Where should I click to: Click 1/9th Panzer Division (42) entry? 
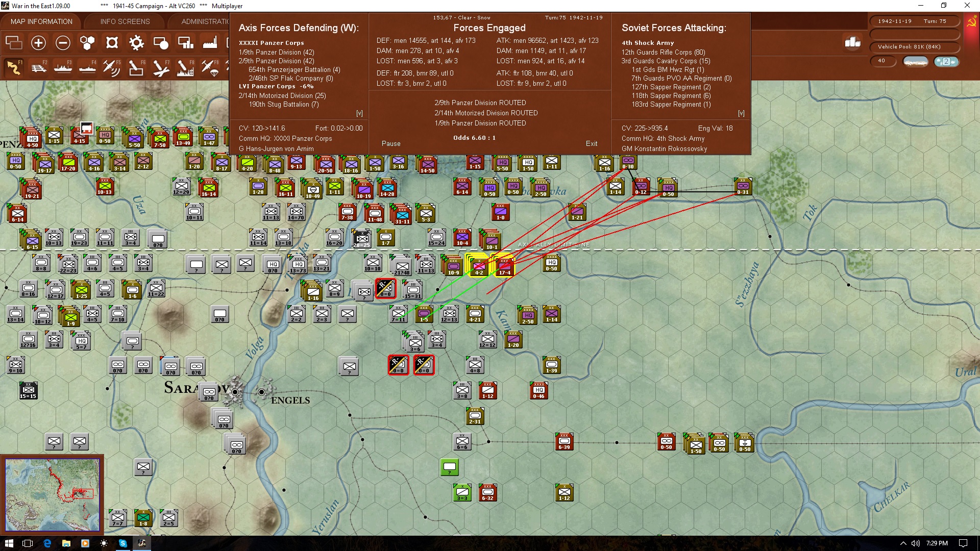tap(277, 52)
